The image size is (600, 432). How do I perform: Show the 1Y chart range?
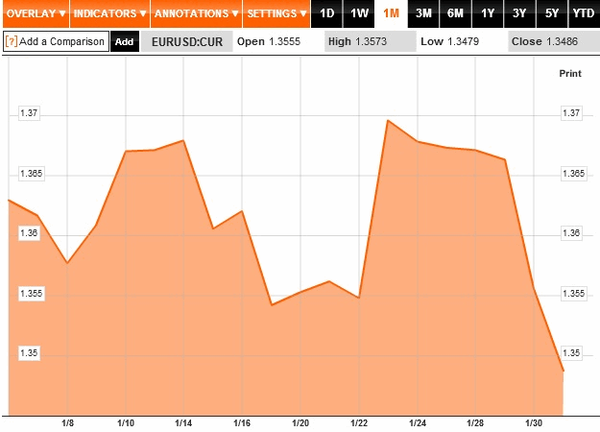click(x=488, y=14)
